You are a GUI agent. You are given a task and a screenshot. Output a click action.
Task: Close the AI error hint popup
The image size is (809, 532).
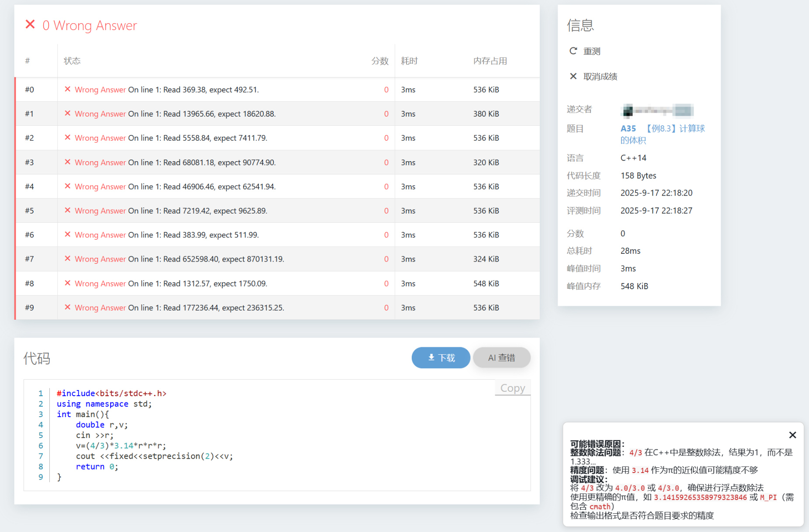coord(792,435)
